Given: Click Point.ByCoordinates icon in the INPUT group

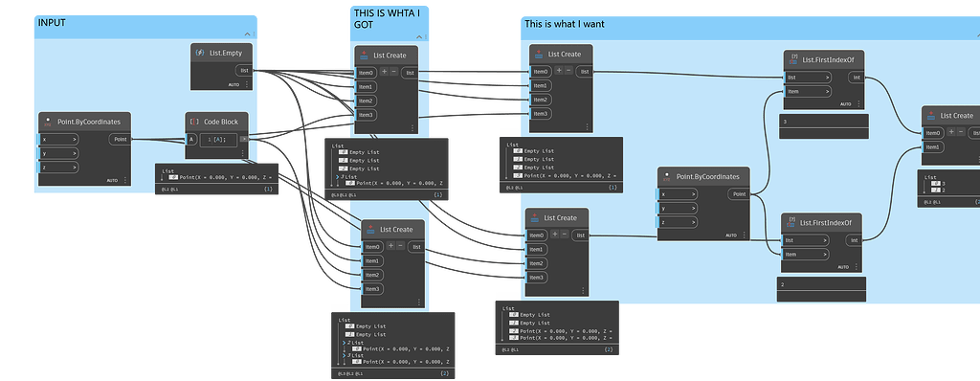Looking at the screenshot, I should 48,122.
